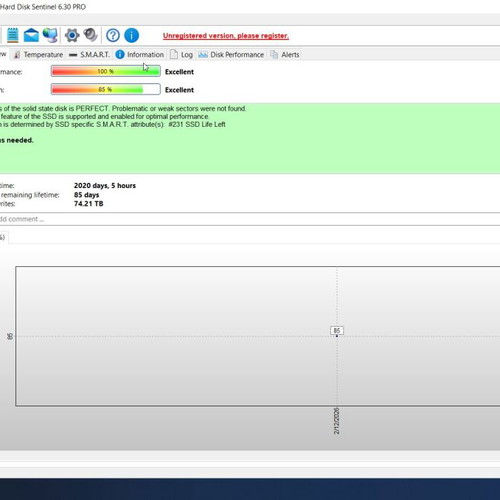This screenshot has height=500, width=500.
Task: Open the S.M.A.R.T. tab
Action: 89,55
